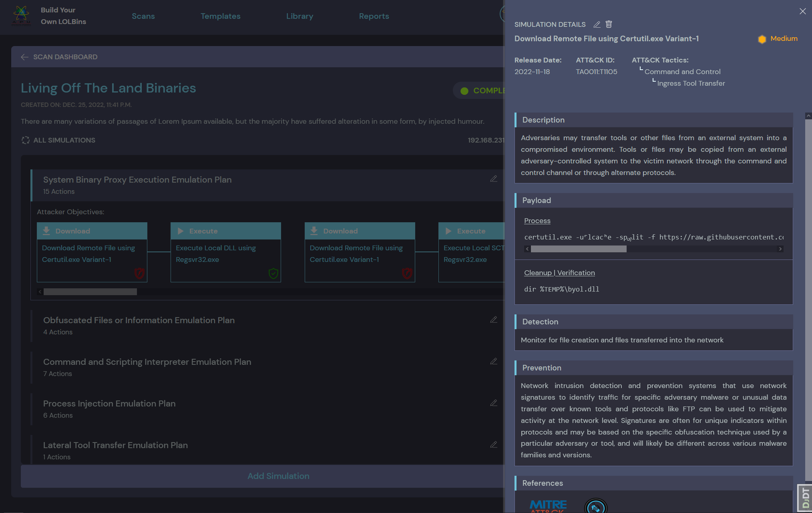The image size is (812, 513).
Task: Open the Cleanup | Verification link
Action: tap(559, 273)
